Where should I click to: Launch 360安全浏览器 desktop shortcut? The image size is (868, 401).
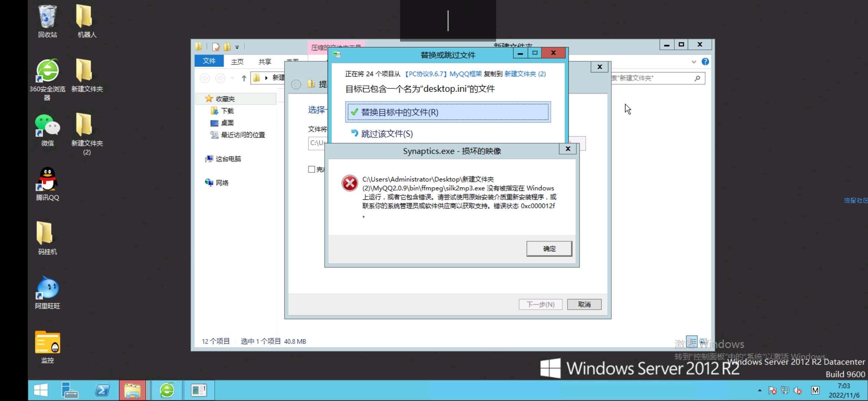(47, 79)
